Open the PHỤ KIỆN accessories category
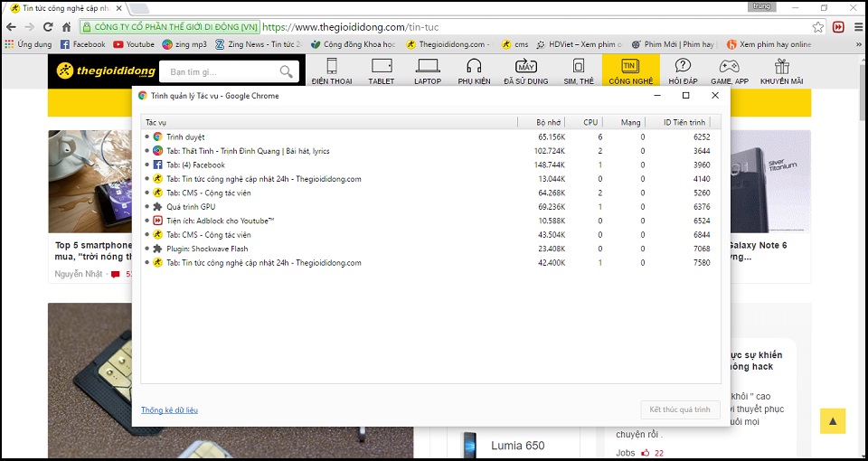 tap(474, 71)
